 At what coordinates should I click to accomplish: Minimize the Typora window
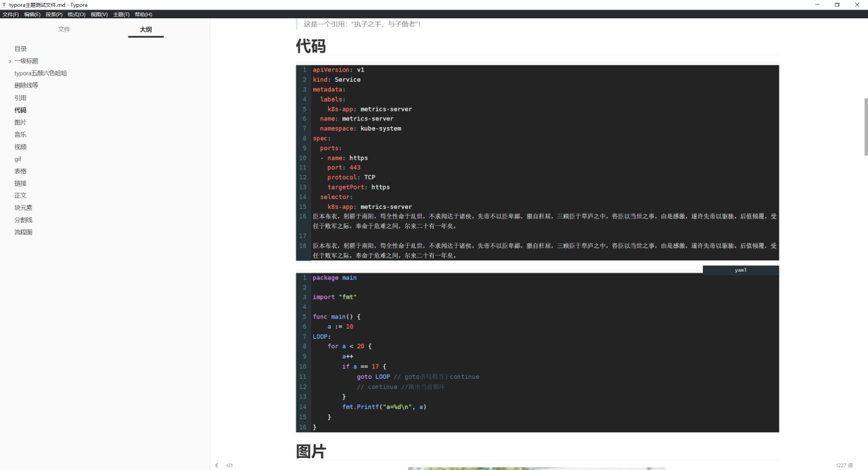pyautogui.click(x=817, y=5)
